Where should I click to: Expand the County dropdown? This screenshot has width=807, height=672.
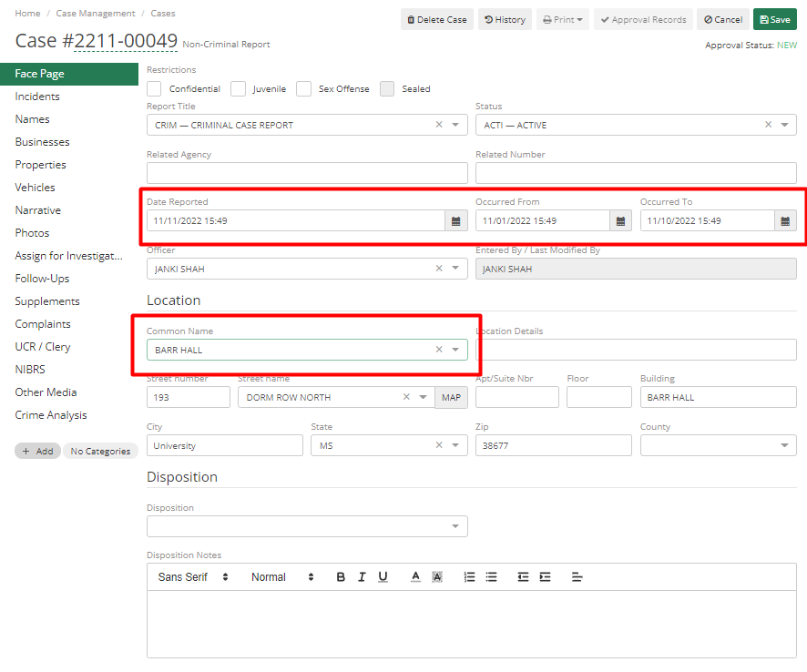pyautogui.click(x=786, y=444)
